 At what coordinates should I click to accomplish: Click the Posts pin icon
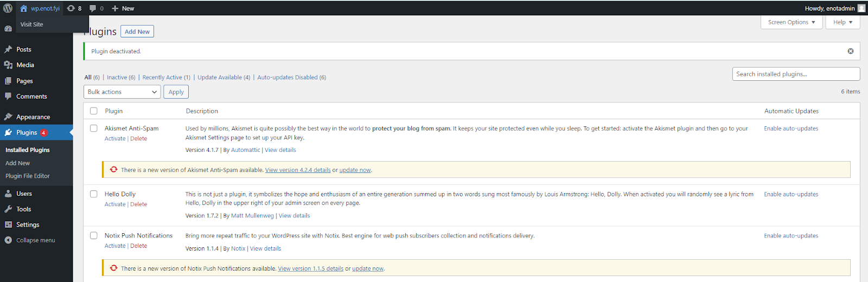point(8,49)
